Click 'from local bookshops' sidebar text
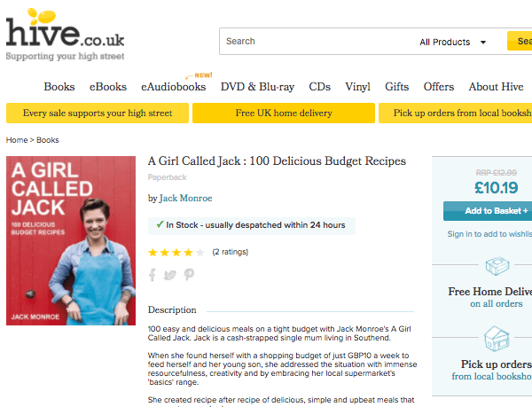532x407 pixels. click(x=491, y=377)
